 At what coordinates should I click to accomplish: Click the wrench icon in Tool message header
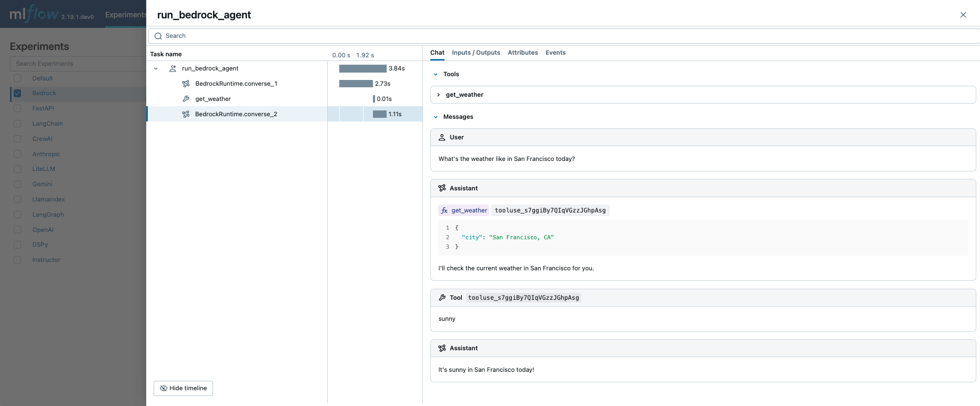pyautogui.click(x=442, y=298)
